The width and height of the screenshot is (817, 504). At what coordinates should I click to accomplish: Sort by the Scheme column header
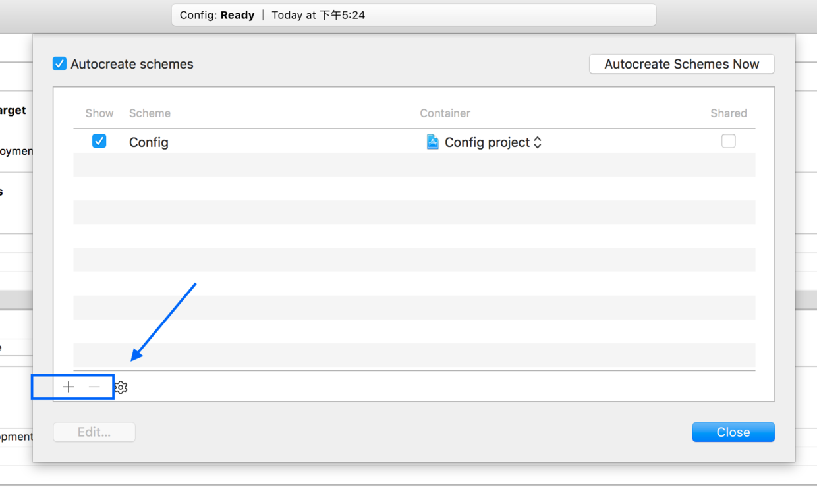click(150, 113)
